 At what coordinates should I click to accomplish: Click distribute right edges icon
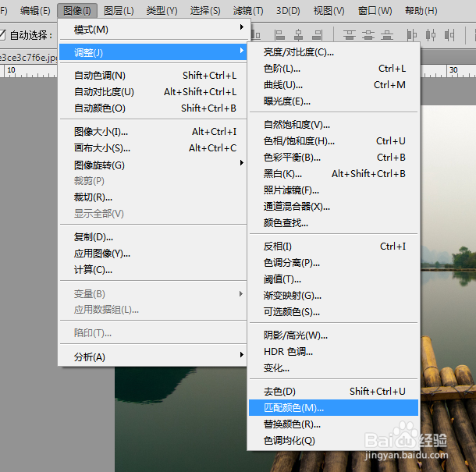[x=449, y=35]
